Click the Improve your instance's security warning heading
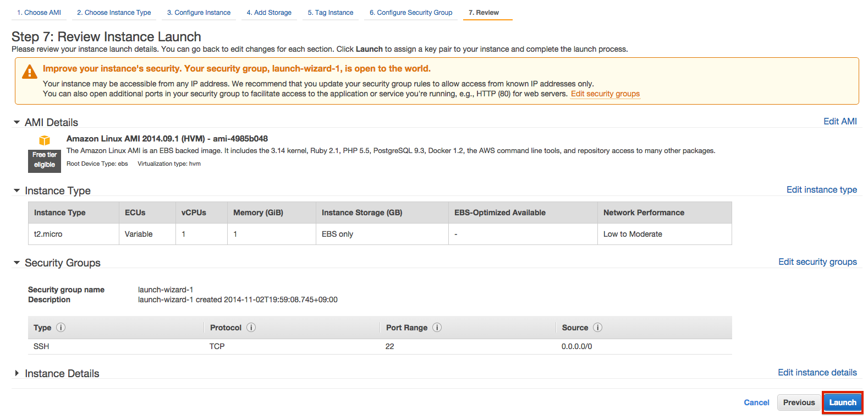 coord(237,68)
